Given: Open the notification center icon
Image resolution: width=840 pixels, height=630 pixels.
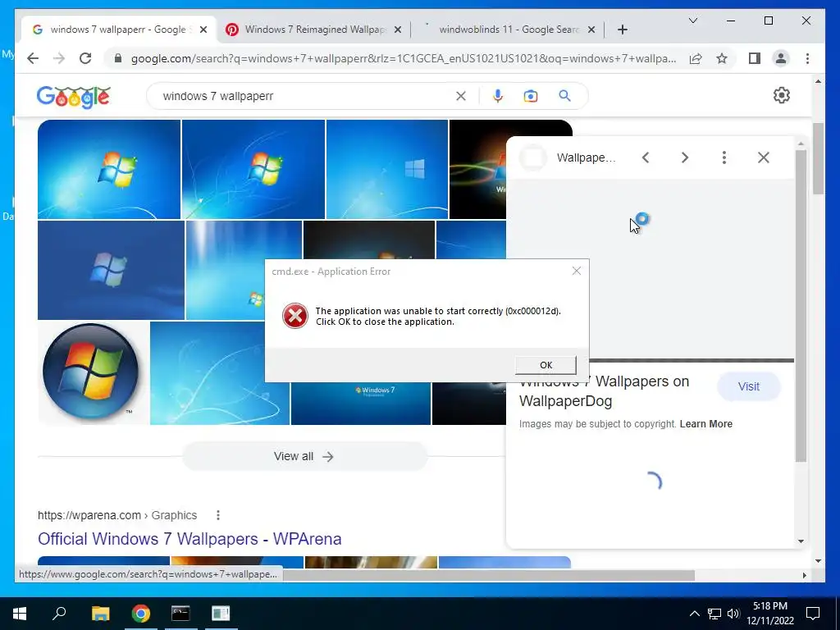Looking at the screenshot, I should pyautogui.click(x=813, y=614).
